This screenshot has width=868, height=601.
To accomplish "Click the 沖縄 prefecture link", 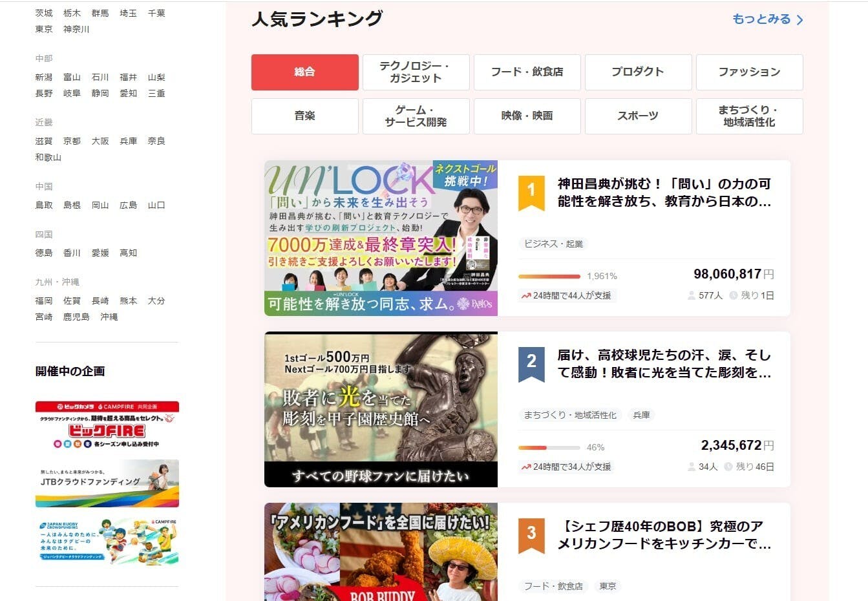I will [x=109, y=317].
